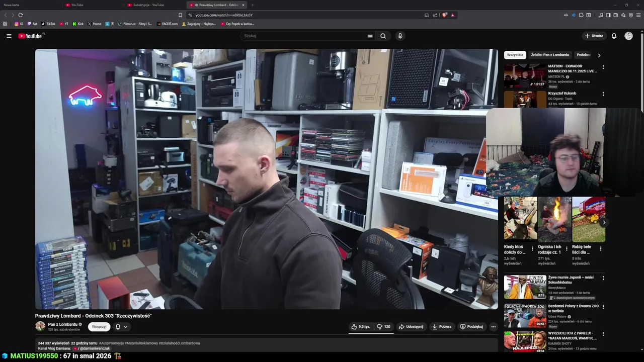
Task: Open the Filman.cc bookmark
Action: pyautogui.click(x=135, y=24)
